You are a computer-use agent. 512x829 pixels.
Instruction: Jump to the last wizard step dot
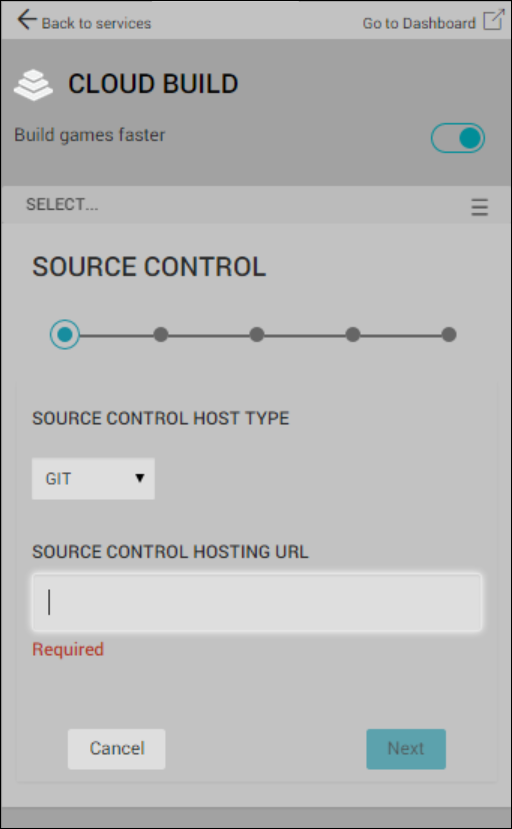(x=449, y=335)
